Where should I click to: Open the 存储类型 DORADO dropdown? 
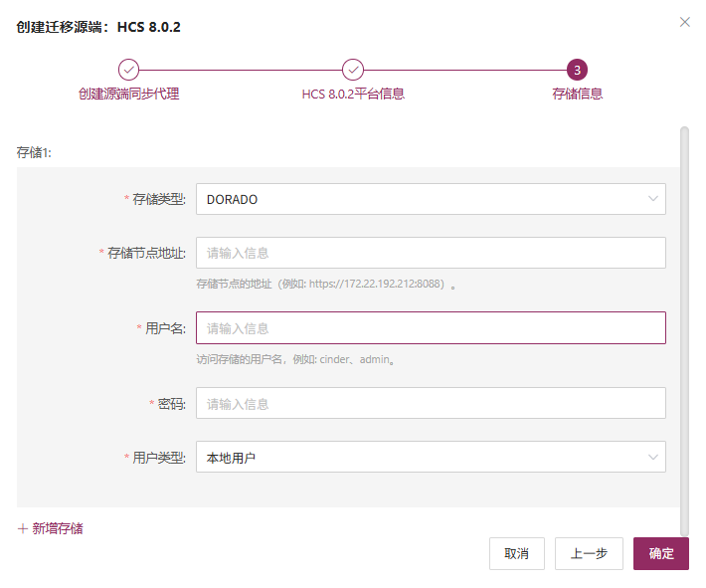pos(431,199)
